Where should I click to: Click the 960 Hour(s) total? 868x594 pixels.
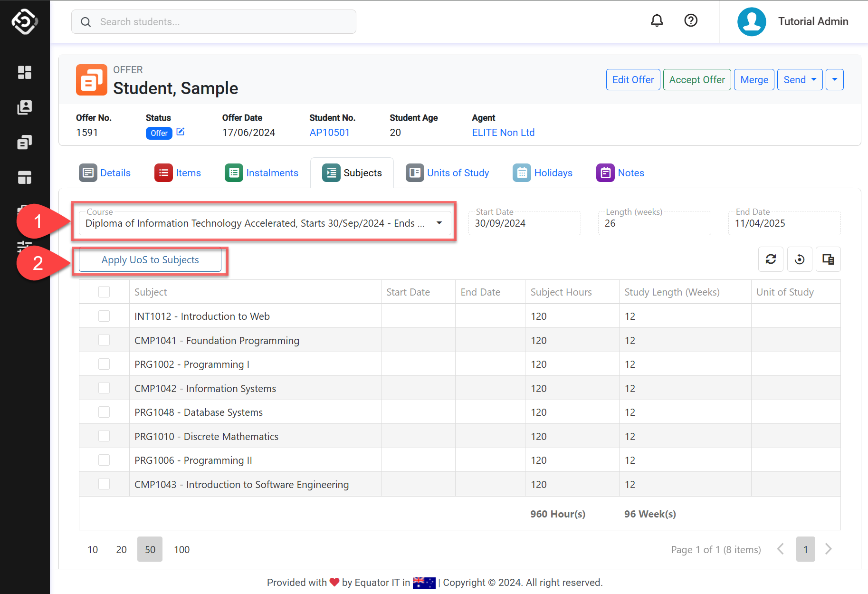(558, 514)
